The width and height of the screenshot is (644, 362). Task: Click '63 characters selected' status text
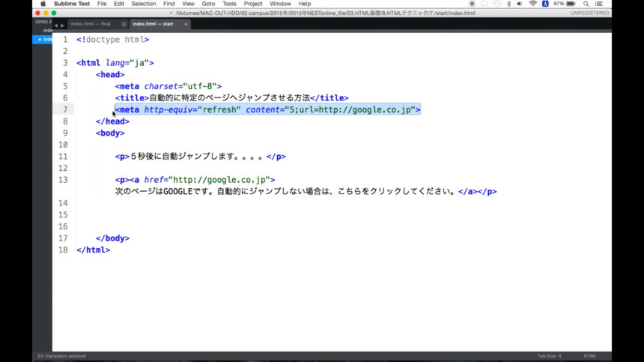pyautogui.click(x=61, y=356)
